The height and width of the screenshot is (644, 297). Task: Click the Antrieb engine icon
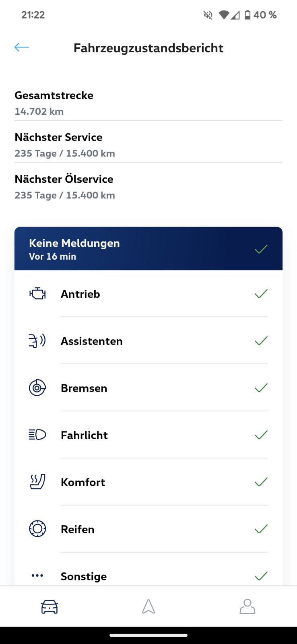point(37,294)
